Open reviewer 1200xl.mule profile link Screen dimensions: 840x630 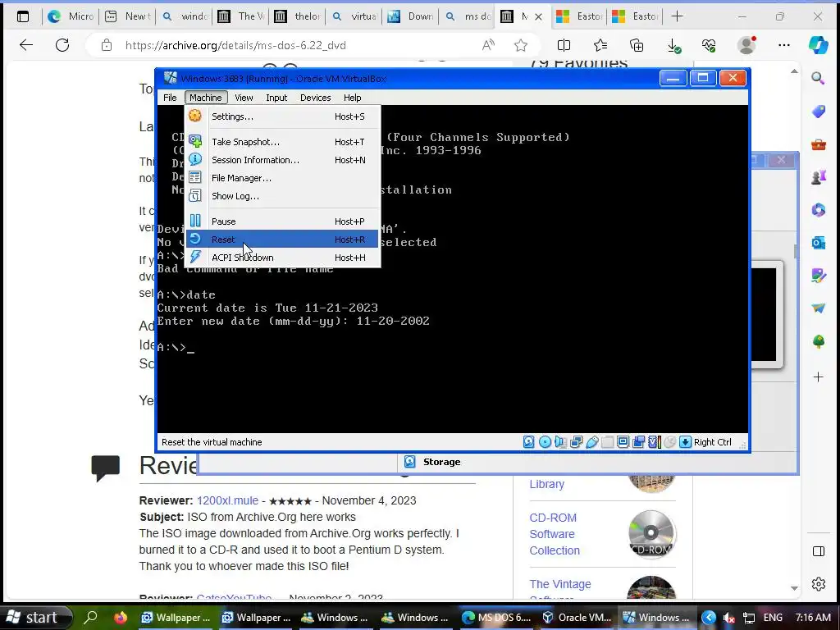click(x=227, y=500)
